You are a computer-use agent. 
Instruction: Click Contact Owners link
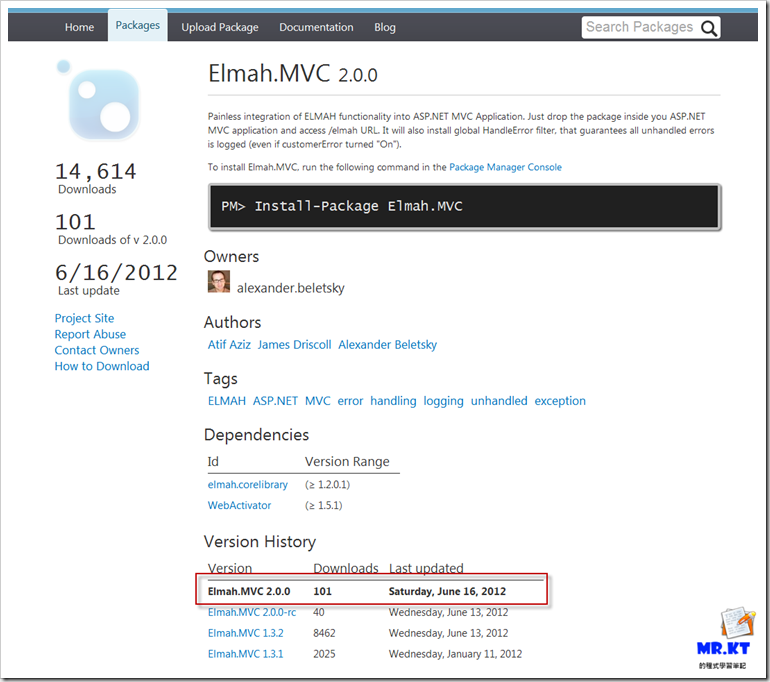[97, 350]
